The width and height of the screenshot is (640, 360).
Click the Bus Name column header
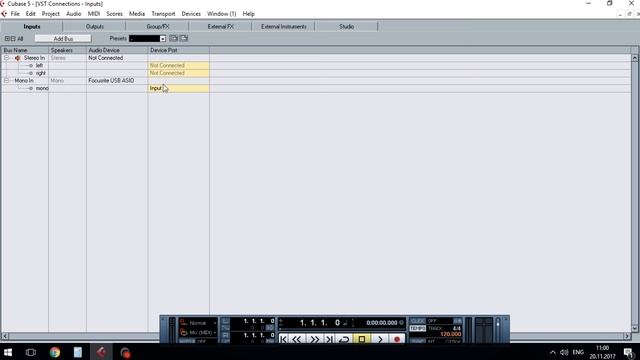tap(25, 50)
